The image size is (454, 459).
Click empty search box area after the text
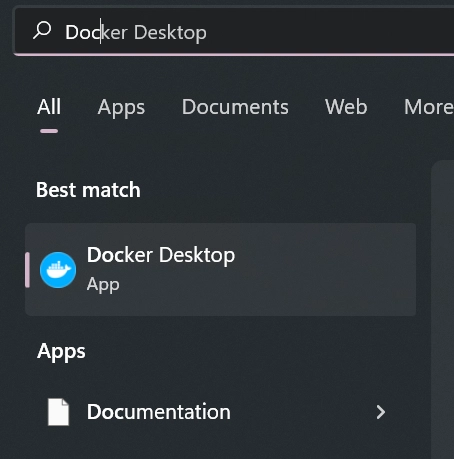click(x=330, y=32)
